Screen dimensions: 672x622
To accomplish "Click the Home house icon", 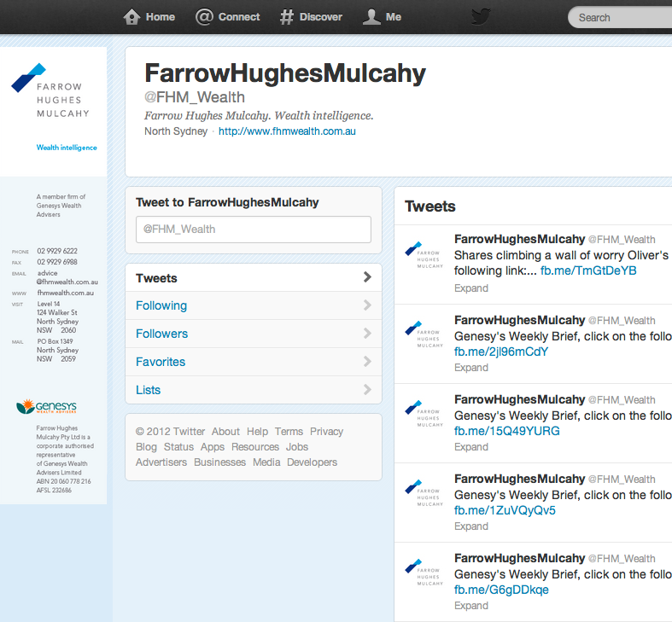I will pos(131,17).
